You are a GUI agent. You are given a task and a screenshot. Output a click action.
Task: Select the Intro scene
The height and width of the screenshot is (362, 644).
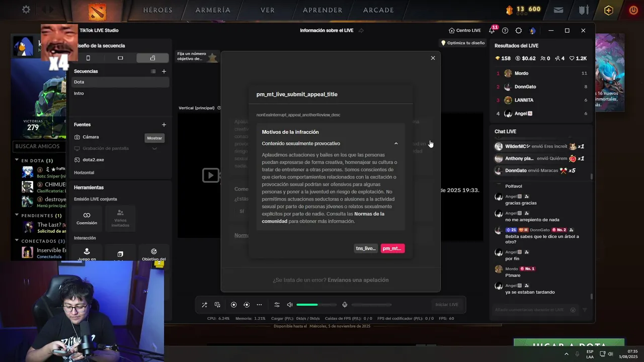tap(120, 94)
